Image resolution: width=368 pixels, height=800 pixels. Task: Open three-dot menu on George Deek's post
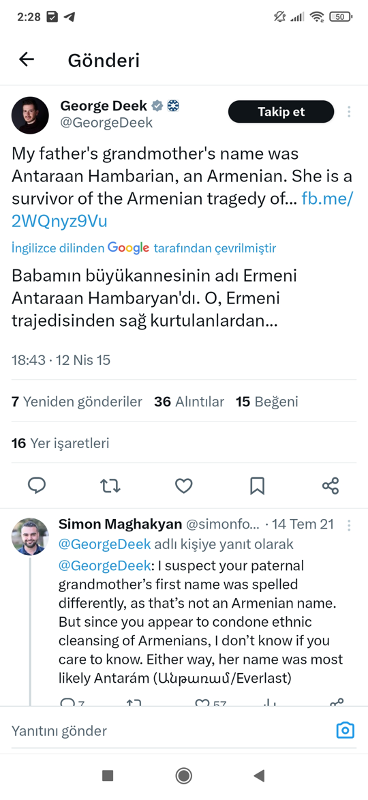click(x=349, y=112)
